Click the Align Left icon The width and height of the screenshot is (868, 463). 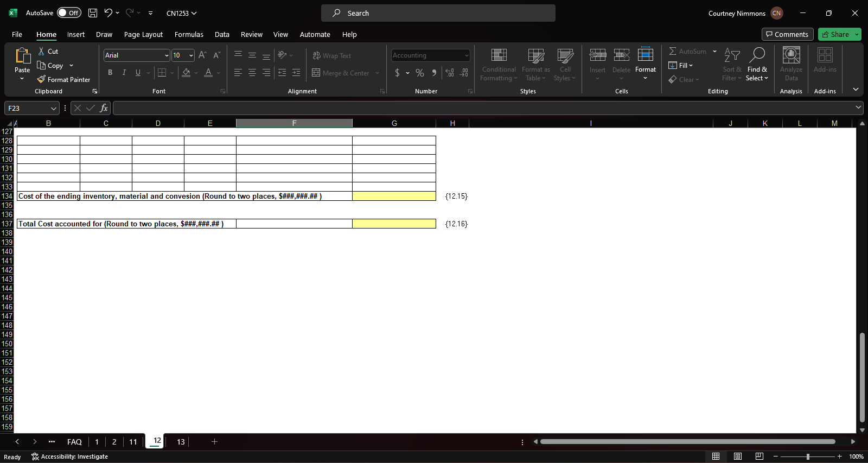tap(238, 73)
